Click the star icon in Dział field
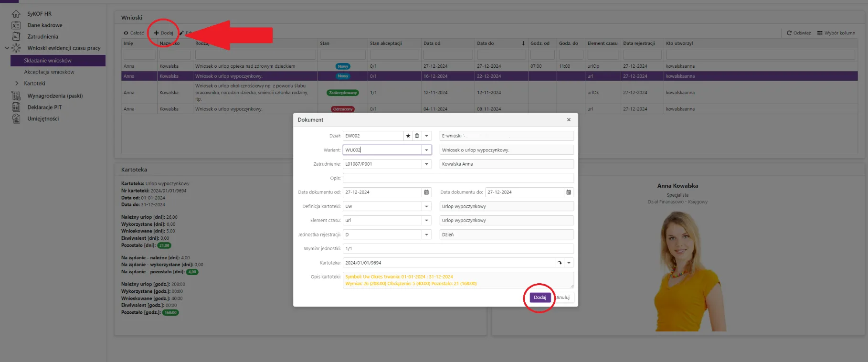The image size is (868, 362). pos(408,136)
